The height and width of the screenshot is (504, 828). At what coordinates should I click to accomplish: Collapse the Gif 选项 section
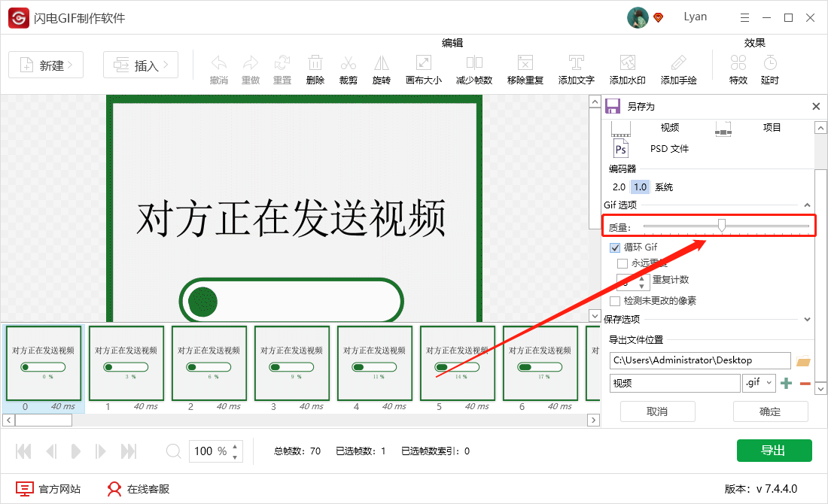point(808,205)
